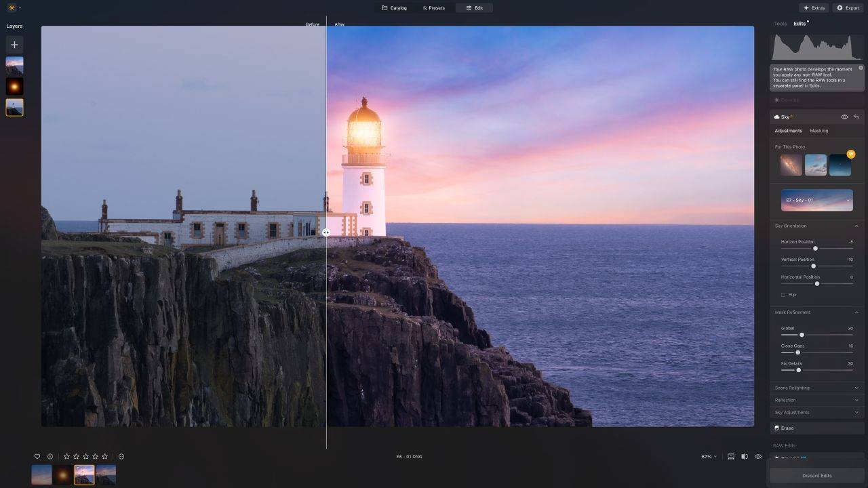Click the Discard Edits button

click(x=816, y=475)
